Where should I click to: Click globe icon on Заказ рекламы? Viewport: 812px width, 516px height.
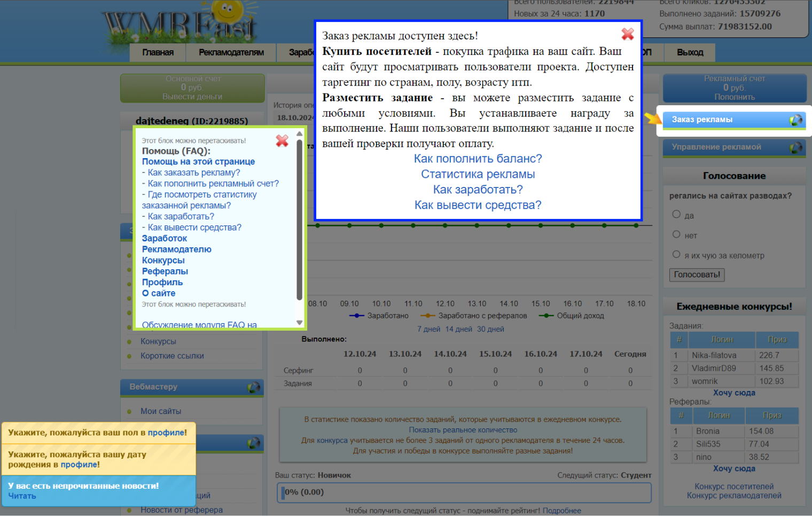pyautogui.click(x=795, y=120)
